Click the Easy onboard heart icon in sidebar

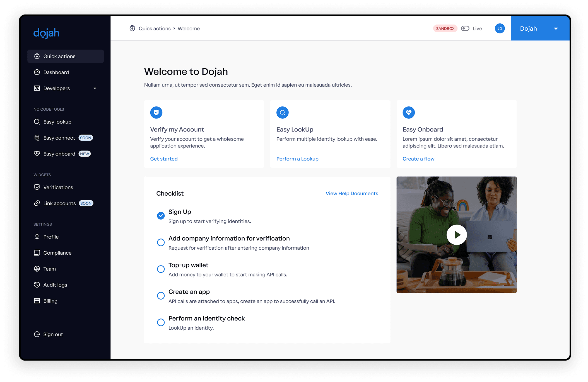tap(37, 154)
